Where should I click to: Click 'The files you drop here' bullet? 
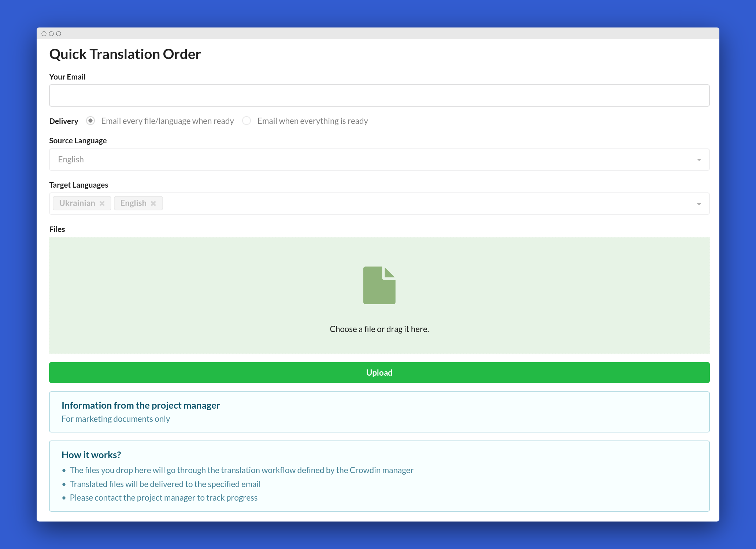pyautogui.click(x=242, y=470)
